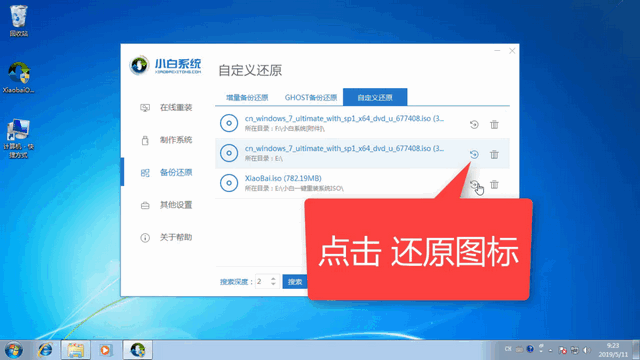Click the 搜索 button

pos(295,282)
